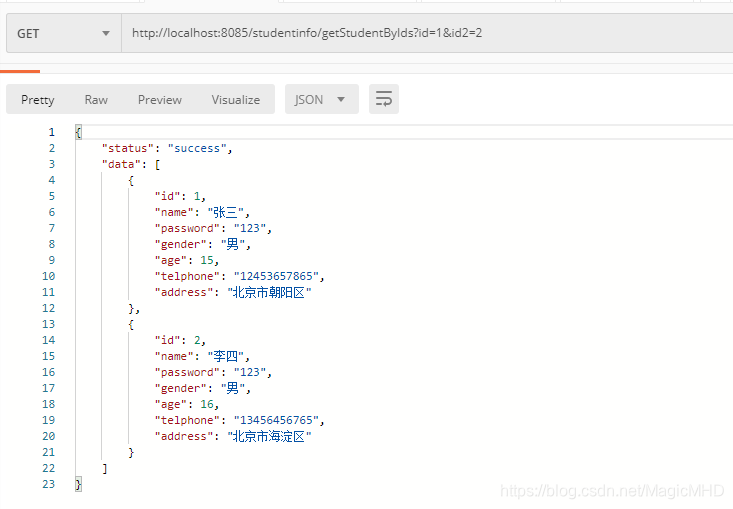Open the GET method dropdown
Viewport: 733px width, 509px height.
[64, 33]
